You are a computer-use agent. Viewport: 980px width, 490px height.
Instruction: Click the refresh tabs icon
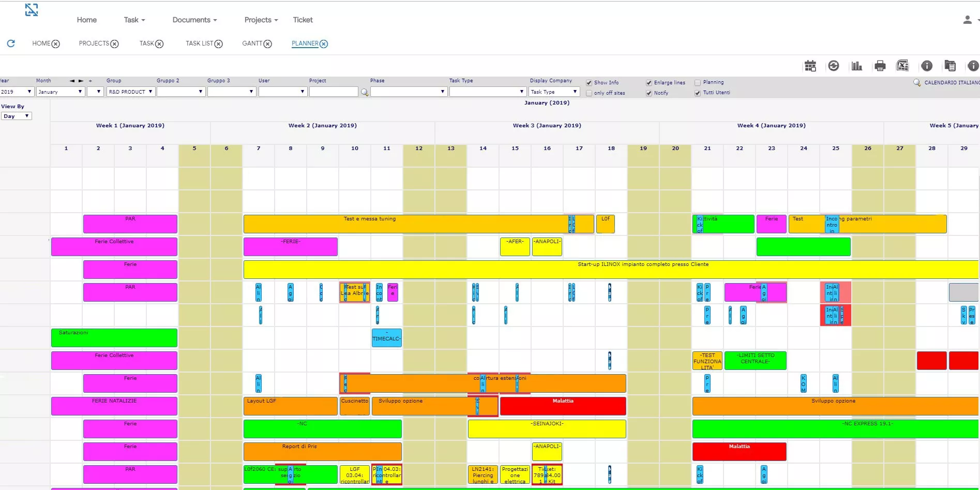point(11,43)
